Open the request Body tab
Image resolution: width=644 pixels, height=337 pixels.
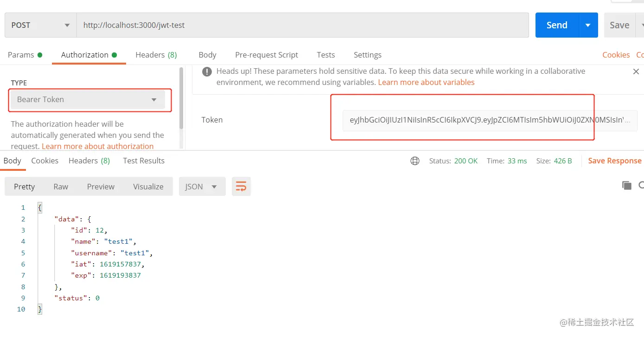point(207,55)
